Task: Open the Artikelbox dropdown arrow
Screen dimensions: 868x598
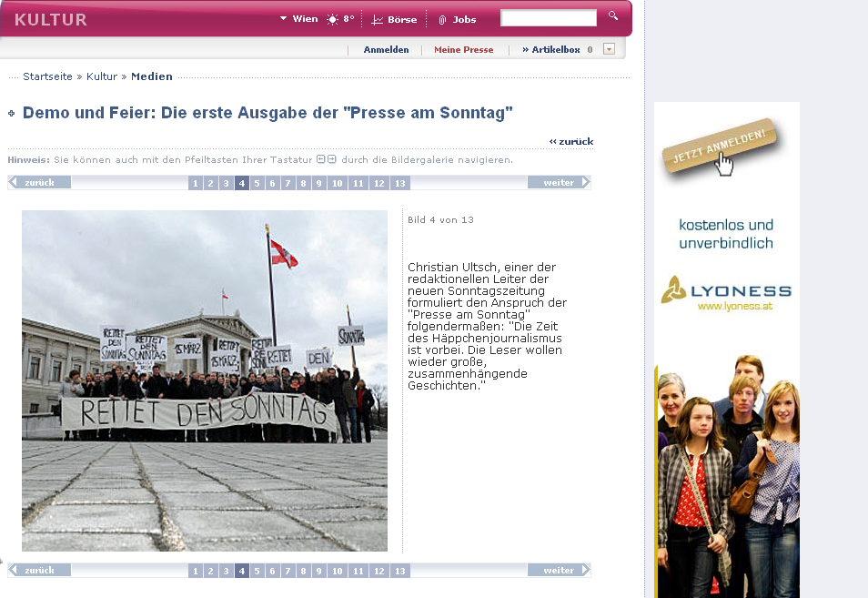Action: click(x=609, y=49)
